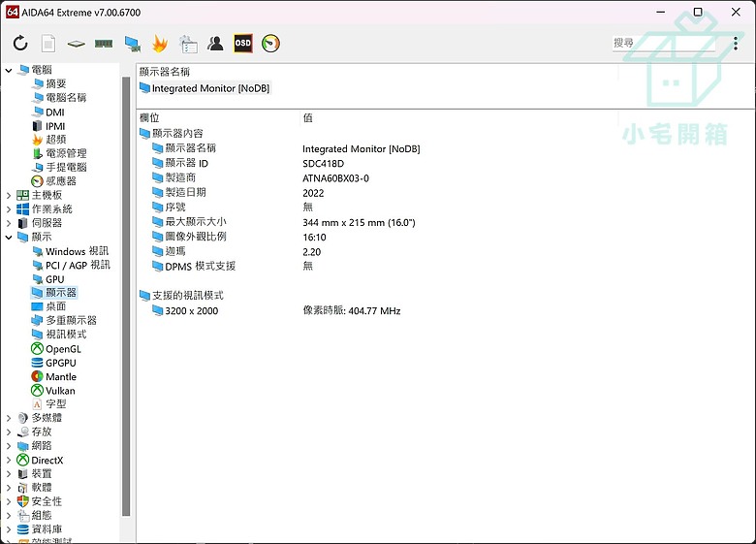Open the CPU chip tool icon
Image resolution: width=756 pixels, height=544 pixels.
(77, 44)
